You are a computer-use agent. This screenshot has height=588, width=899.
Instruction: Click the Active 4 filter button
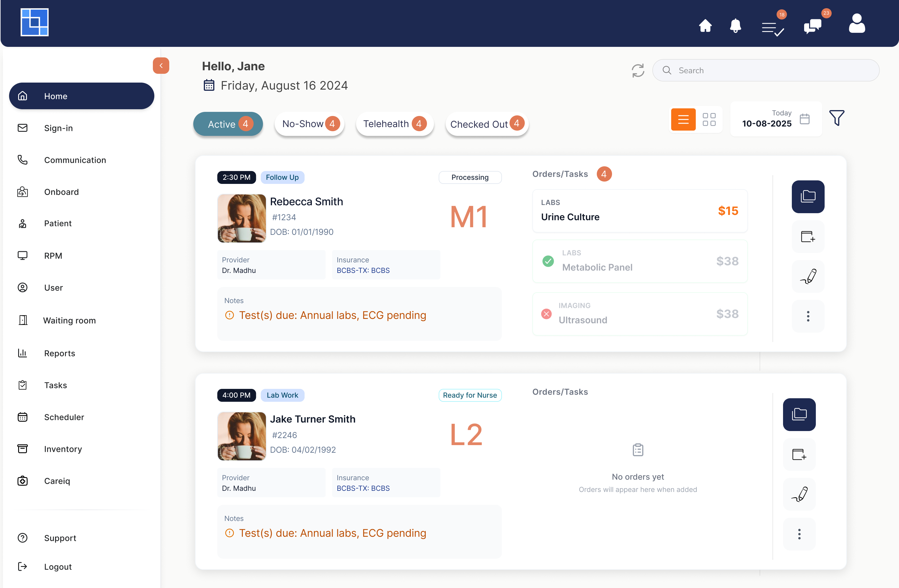point(228,124)
